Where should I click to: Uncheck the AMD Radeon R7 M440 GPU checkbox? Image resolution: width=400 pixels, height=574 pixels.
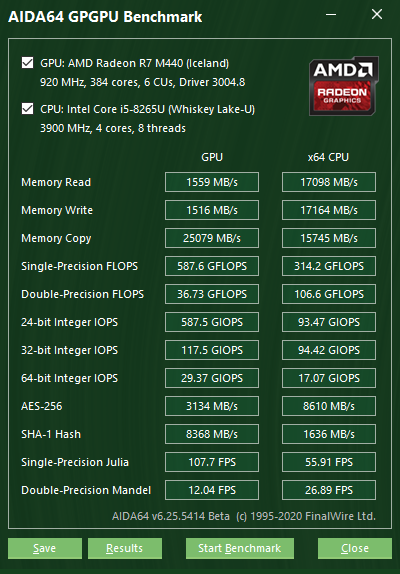click(27, 63)
